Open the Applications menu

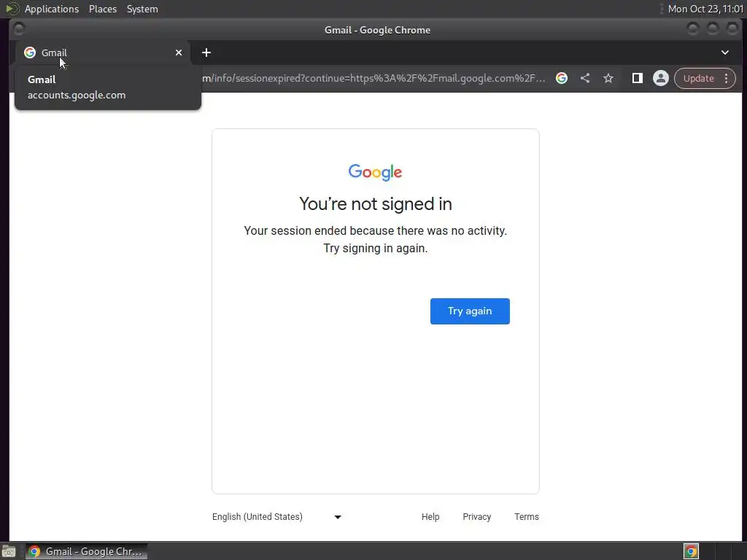tap(52, 9)
